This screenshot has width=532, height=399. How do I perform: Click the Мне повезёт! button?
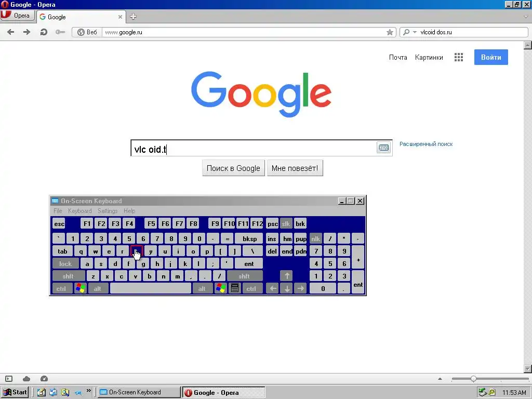(295, 168)
